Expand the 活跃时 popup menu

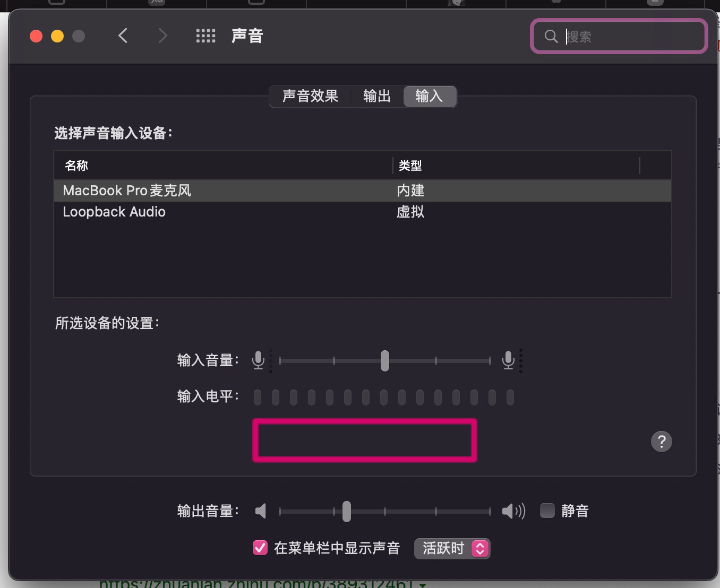pos(452,548)
